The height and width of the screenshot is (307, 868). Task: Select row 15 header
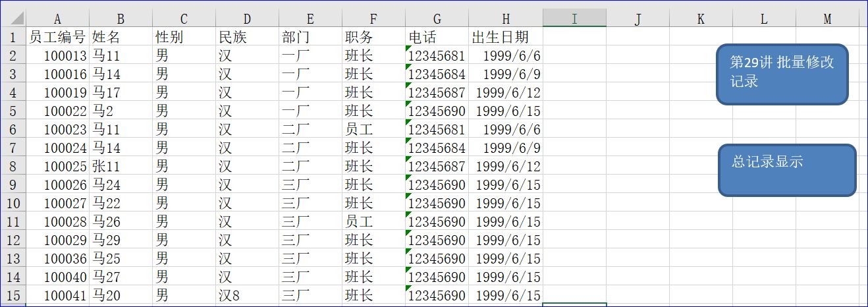[14, 295]
